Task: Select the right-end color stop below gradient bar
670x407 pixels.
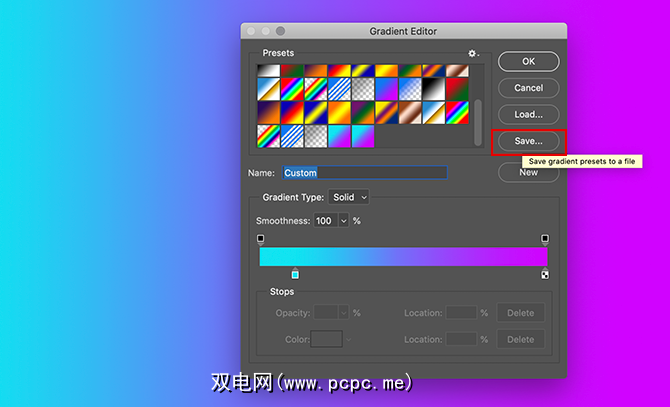Action: tap(545, 274)
